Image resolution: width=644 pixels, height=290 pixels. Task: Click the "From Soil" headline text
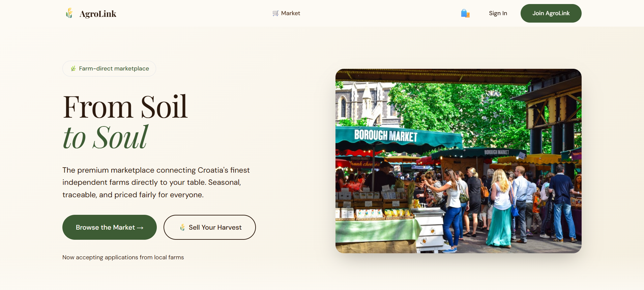125,107
